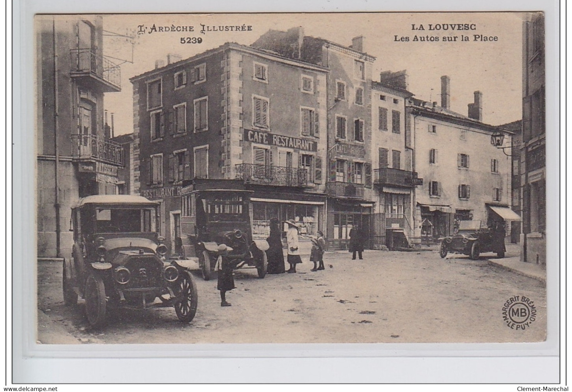Image resolution: width=572 pixels, height=392 pixels.
Task: Click the 'Les Autos sur la Place' caption
Action: pos(446,38)
